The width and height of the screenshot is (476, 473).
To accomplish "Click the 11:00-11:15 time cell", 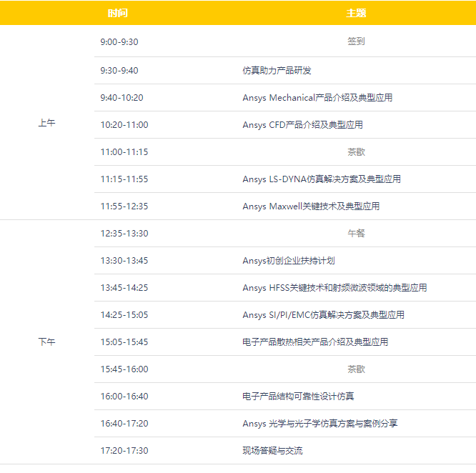I will (x=124, y=152).
